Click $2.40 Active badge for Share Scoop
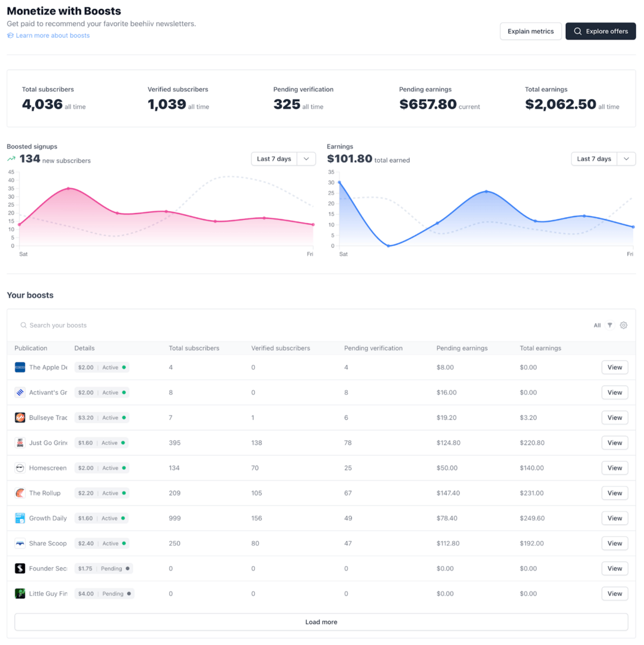The image size is (644, 645). pyautogui.click(x=102, y=543)
